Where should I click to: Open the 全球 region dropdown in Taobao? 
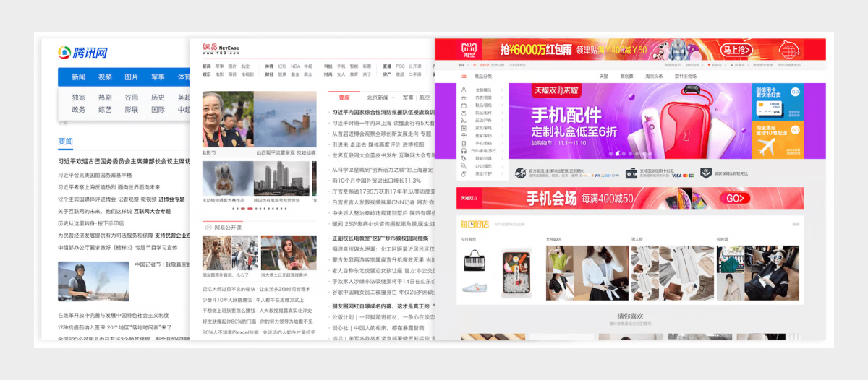click(x=464, y=65)
